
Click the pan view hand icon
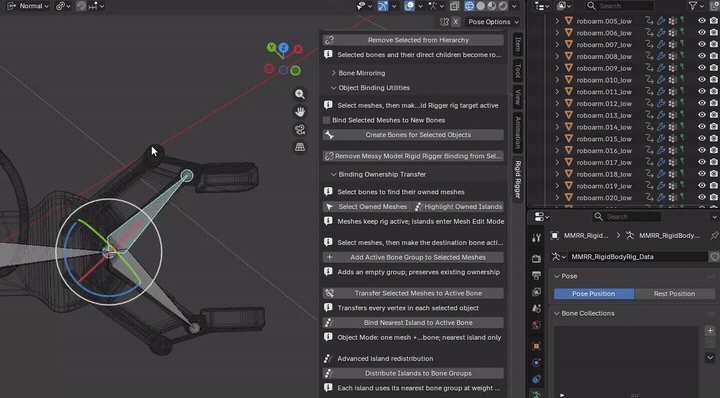pyautogui.click(x=300, y=112)
